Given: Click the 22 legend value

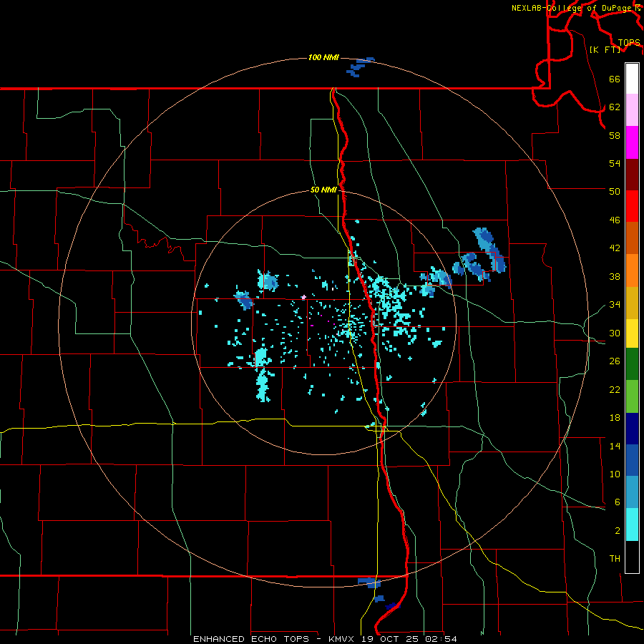Looking at the screenshot, I should [x=615, y=389].
